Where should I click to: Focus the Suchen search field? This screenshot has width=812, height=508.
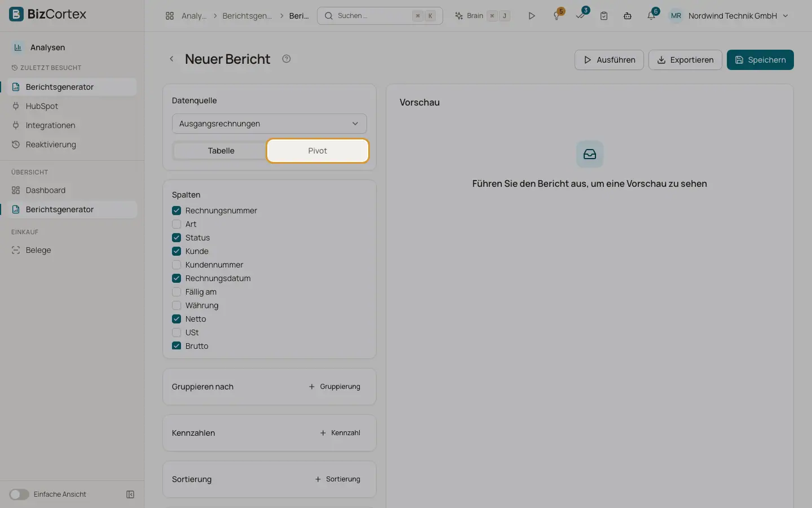point(380,16)
